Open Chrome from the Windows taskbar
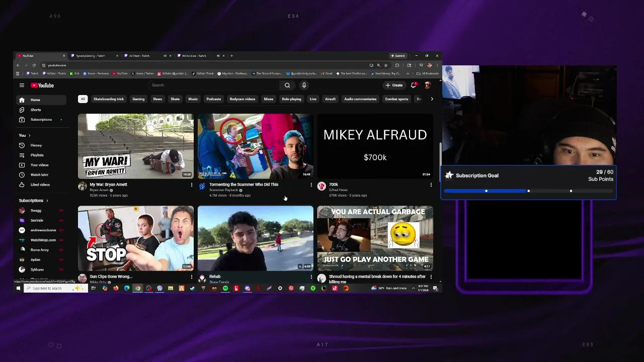The height and width of the screenshot is (362, 644). click(x=137, y=288)
